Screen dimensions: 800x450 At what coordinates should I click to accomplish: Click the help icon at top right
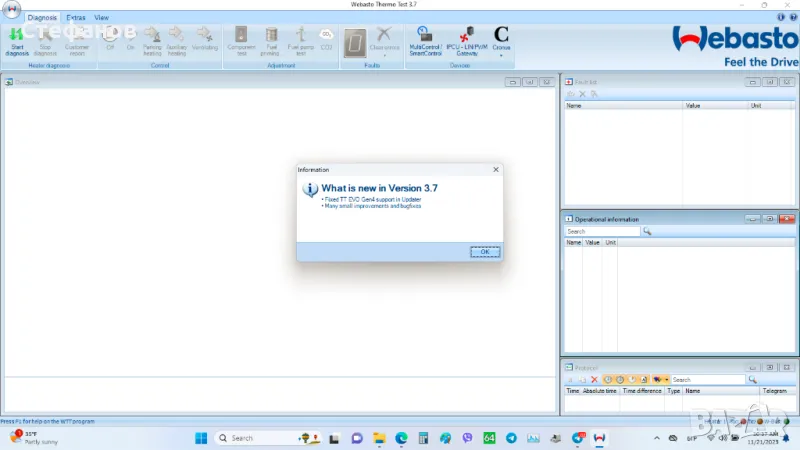point(793,17)
